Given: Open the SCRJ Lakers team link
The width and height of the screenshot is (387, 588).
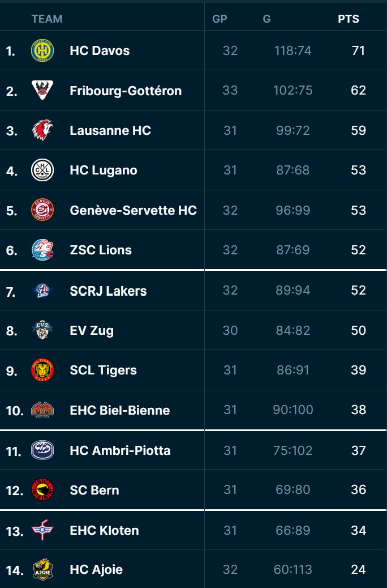Looking at the screenshot, I should (x=108, y=291).
